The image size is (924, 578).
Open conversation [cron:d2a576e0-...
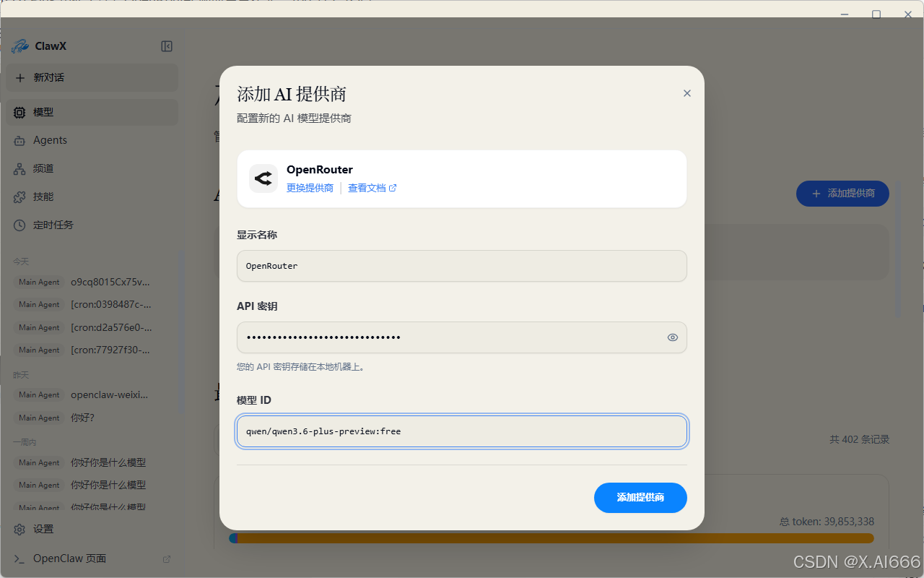[x=92, y=327]
